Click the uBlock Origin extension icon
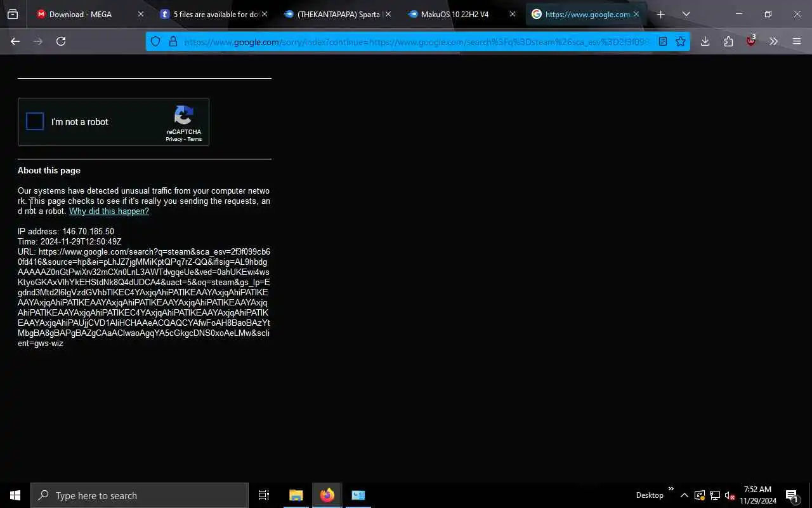The width and height of the screenshot is (812, 508). [x=751, y=41]
